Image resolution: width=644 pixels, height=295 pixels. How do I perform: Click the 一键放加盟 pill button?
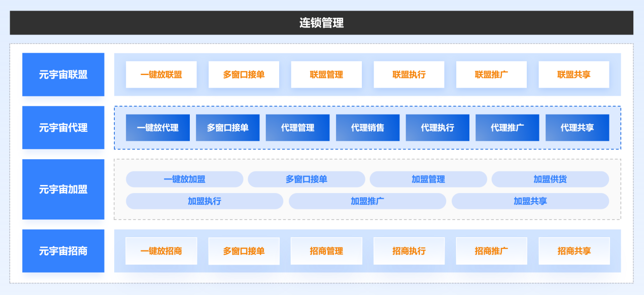pos(184,179)
